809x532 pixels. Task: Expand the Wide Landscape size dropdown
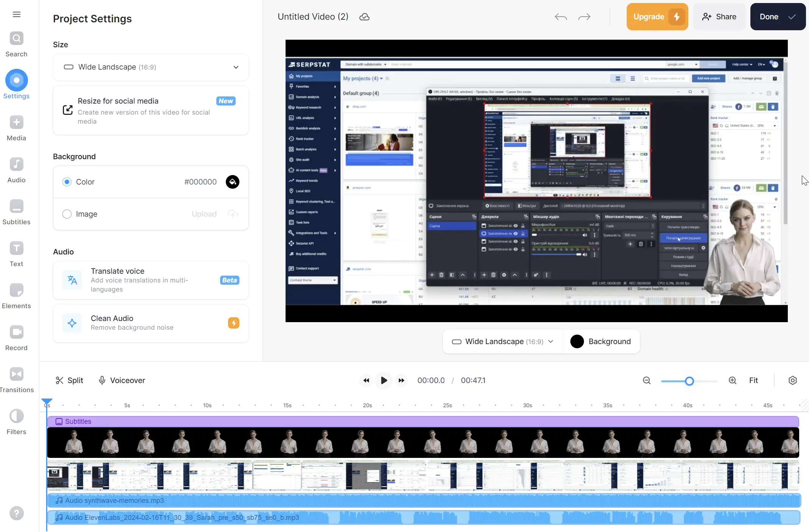[236, 67]
